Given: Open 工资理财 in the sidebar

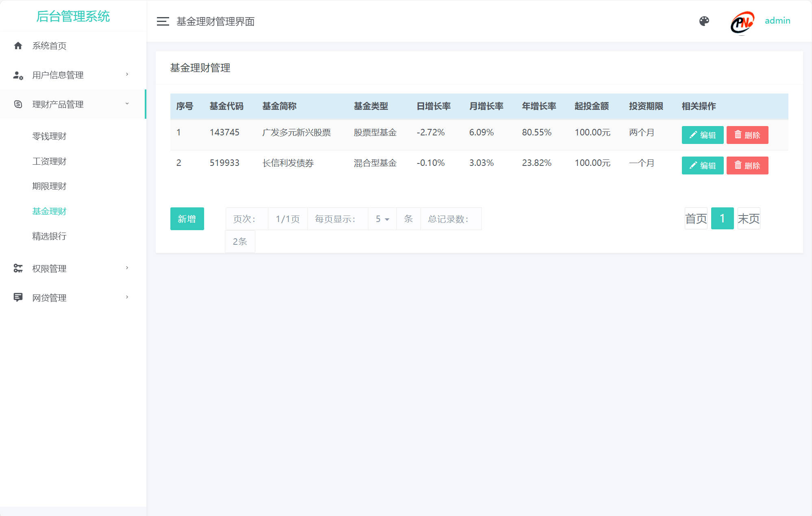Looking at the screenshot, I should (49, 161).
